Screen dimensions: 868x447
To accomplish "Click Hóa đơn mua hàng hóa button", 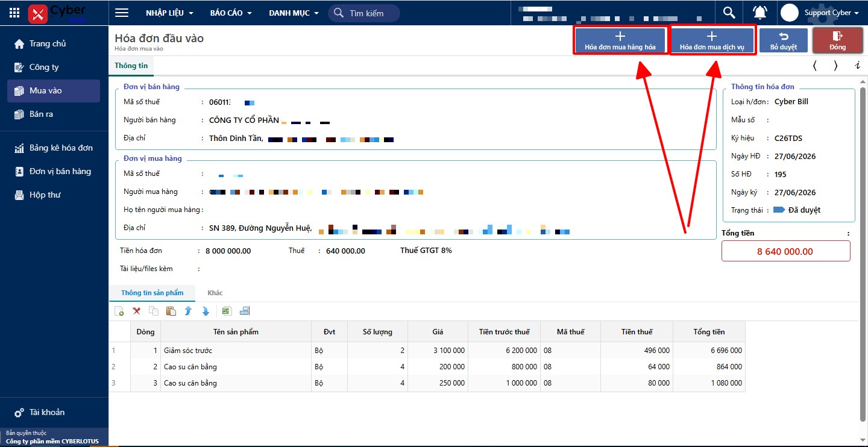I will [x=620, y=40].
